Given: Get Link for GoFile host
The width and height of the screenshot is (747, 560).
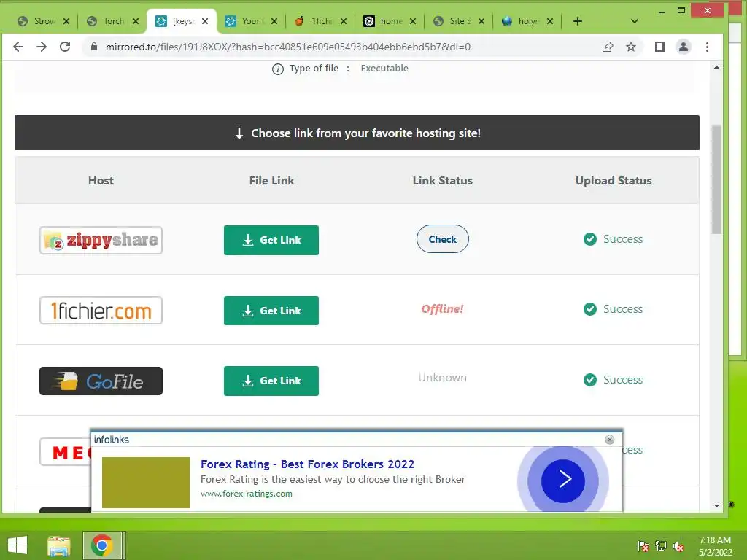Looking at the screenshot, I should coord(271,381).
